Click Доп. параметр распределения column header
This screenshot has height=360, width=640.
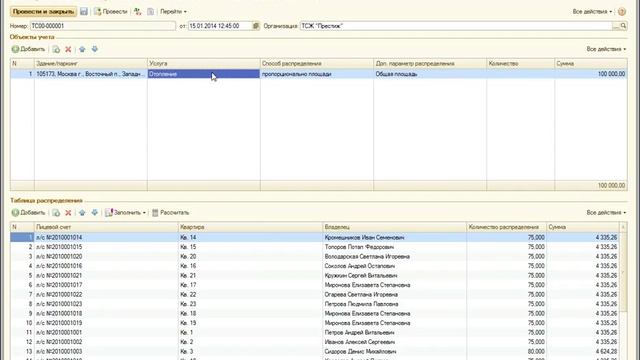click(430, 64)
